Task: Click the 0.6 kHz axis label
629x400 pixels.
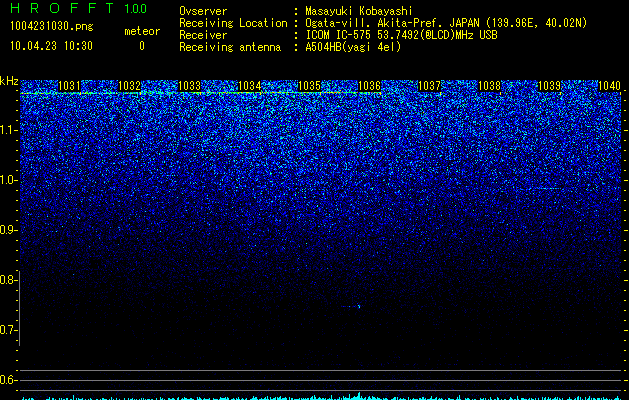Action: tap(8, 380)
